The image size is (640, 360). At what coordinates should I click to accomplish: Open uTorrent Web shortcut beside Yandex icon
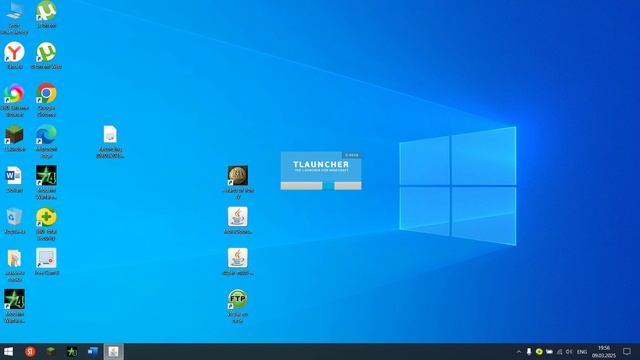pyautogui.click(x=46, y=53)
